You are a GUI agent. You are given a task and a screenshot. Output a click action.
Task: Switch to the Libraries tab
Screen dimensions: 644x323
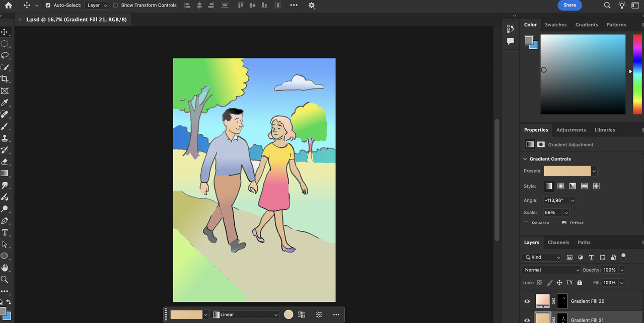605,130
